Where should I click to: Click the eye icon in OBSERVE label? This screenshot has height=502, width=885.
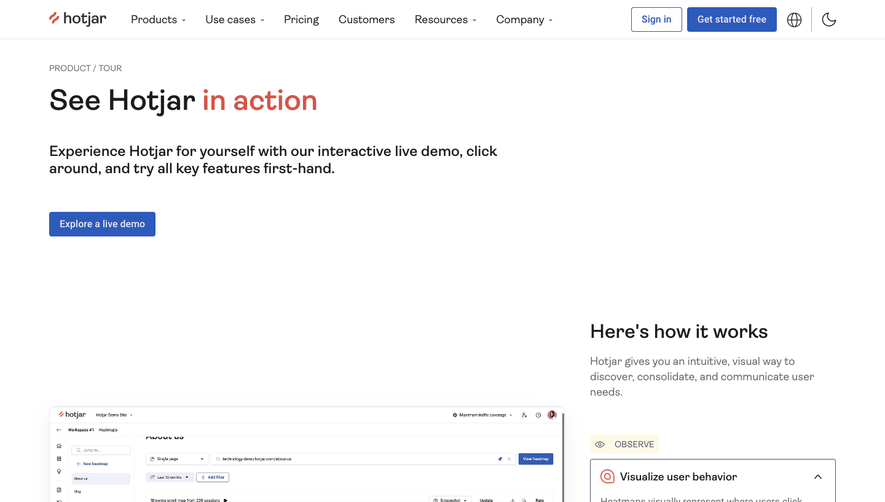600,444
